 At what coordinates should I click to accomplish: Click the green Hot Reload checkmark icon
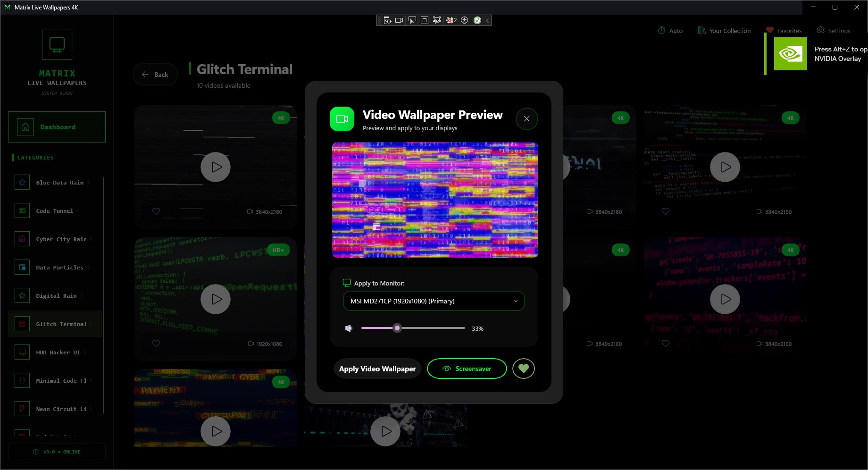click(x=477, y=20)
